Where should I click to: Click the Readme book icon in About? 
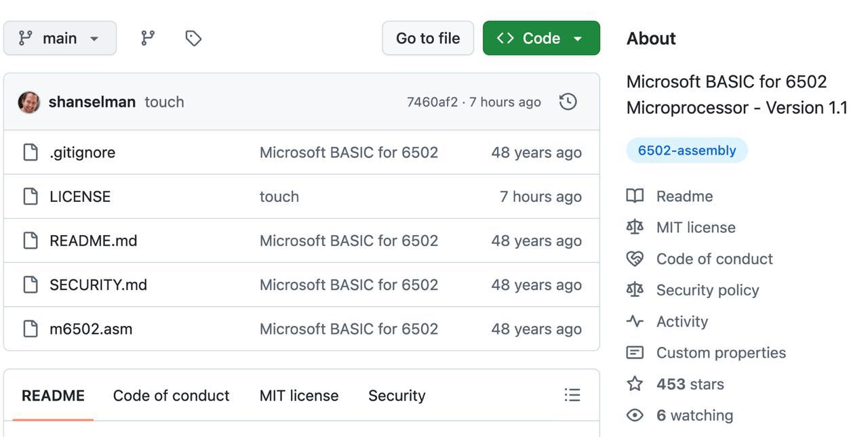635,196
